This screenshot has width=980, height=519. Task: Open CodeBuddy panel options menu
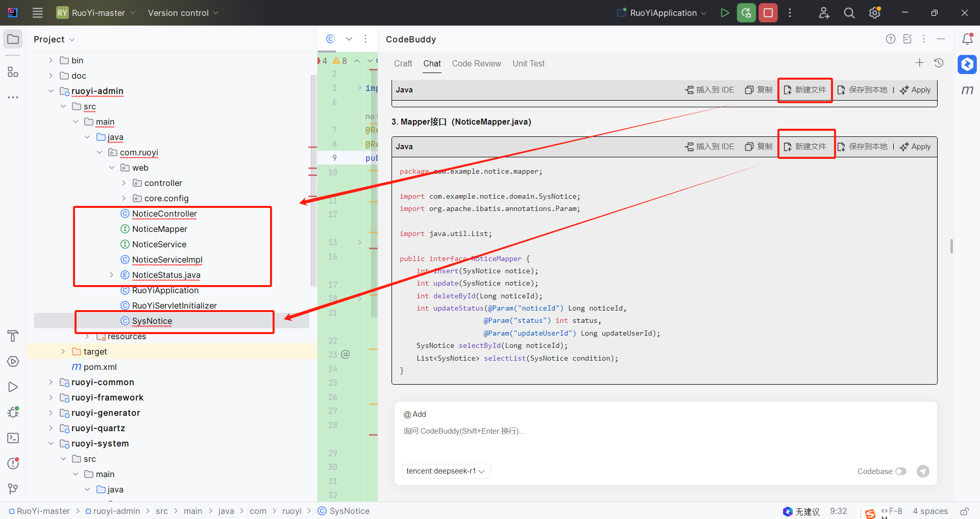(x=924, y=39)
